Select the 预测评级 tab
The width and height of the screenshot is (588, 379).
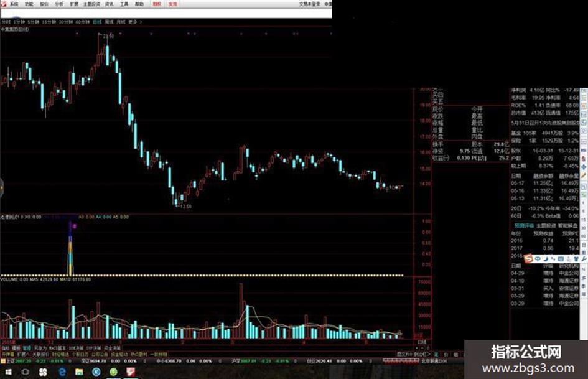[x=523, y=226]
